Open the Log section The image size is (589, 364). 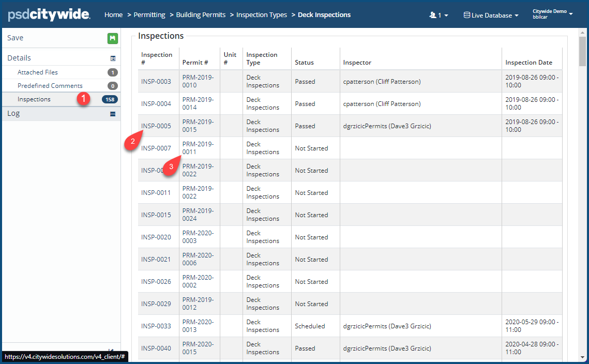click(61, 113)
